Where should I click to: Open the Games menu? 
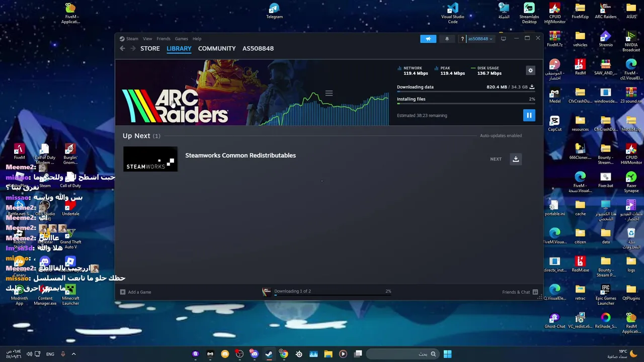(x=182, y=39)
